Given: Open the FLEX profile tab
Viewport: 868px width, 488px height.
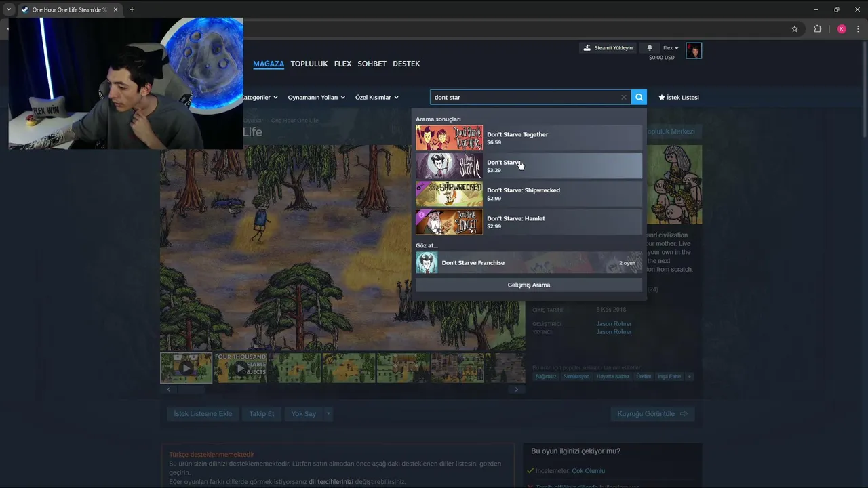Looking at the screenshot, I should 342,64.
